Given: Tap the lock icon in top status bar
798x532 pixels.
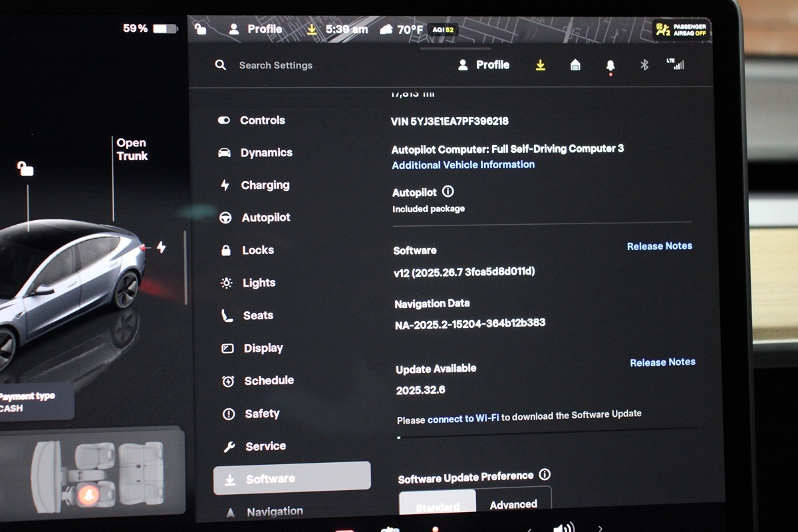Looking at the screenshot, I should (200, 29).
